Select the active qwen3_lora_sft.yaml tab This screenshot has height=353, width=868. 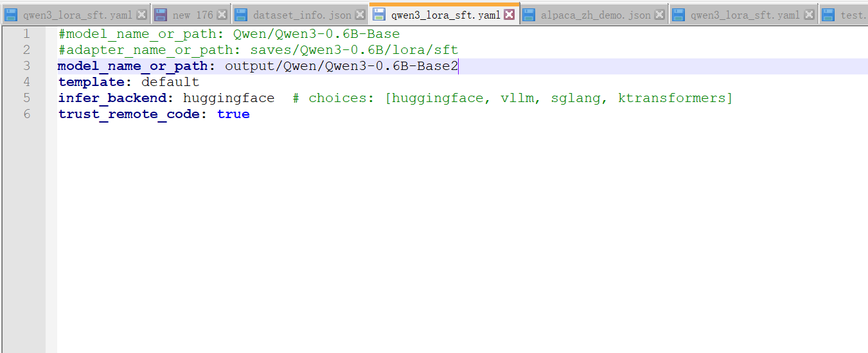coord(445,14)
